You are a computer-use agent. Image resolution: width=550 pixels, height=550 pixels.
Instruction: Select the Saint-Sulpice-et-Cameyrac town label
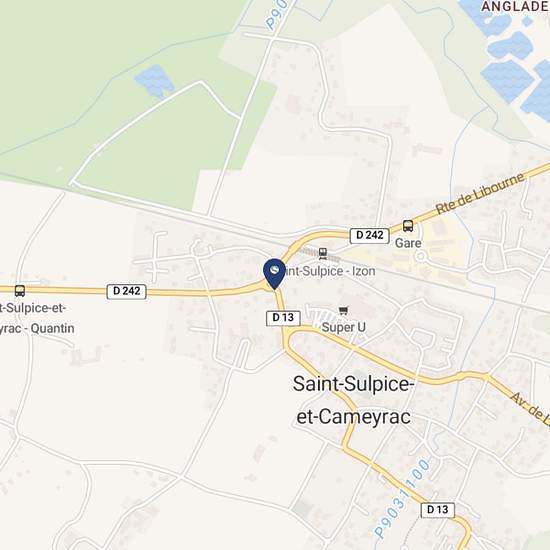[x=354, y=400]
